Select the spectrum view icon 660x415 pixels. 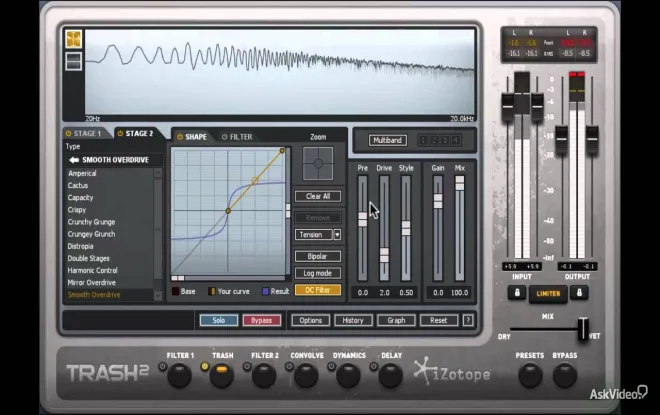coord(74,40)
